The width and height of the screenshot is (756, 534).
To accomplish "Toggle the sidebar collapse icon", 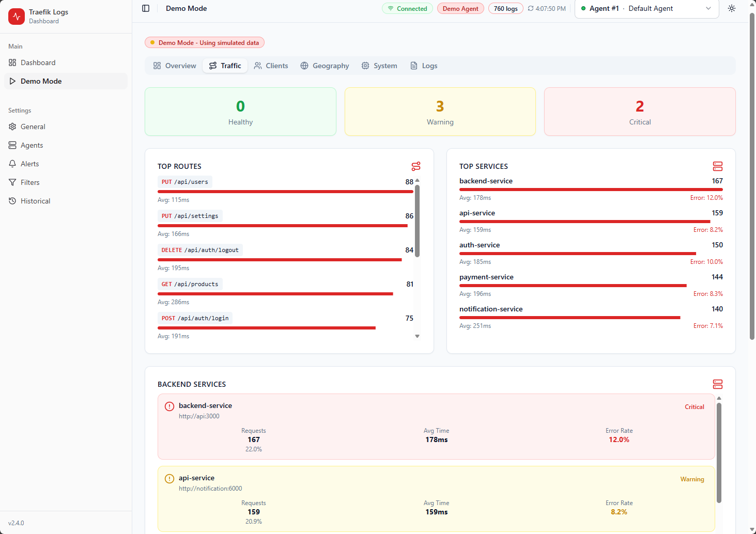I will pos(146,8).
